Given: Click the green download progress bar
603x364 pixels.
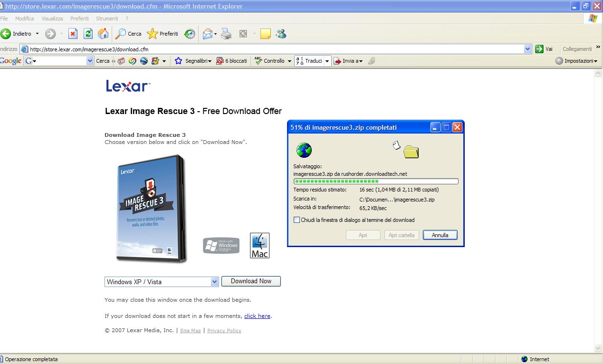Looking at the screenshot, I should (376, 181).
